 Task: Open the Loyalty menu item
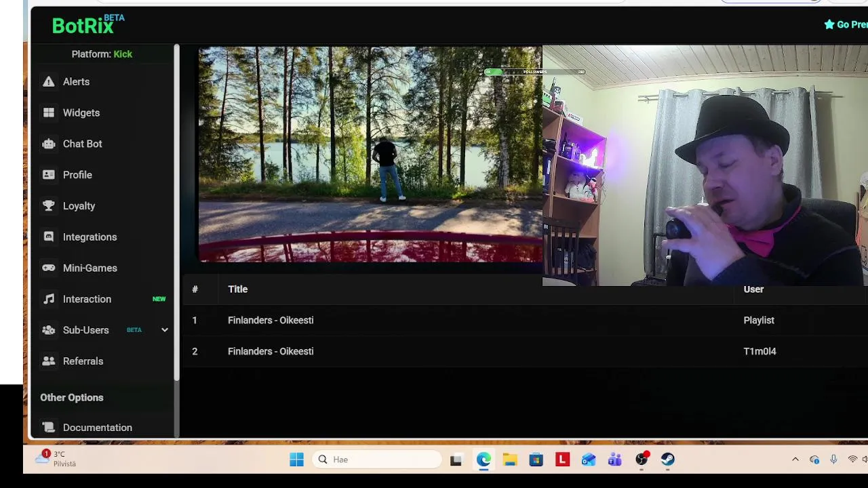pos(79,206)
